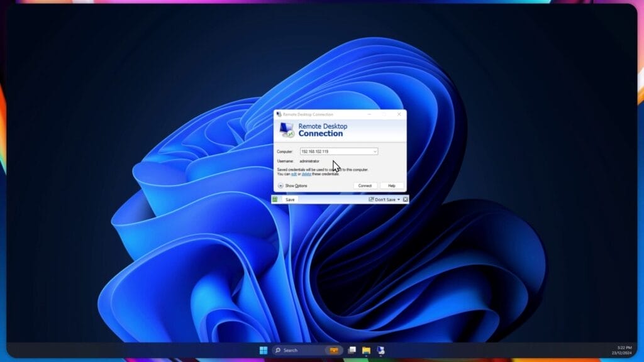Open File Explorer from the taskbar
644x362 pixels.
click(x=366, y=350)
